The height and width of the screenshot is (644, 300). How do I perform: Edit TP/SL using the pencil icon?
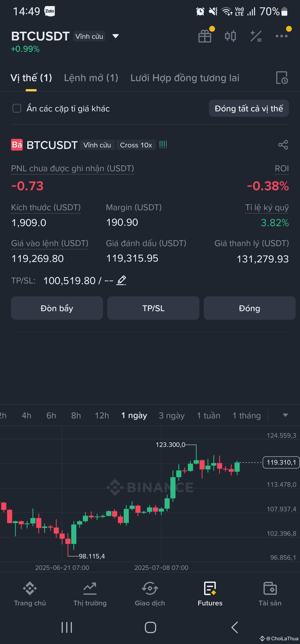[121, 280]
